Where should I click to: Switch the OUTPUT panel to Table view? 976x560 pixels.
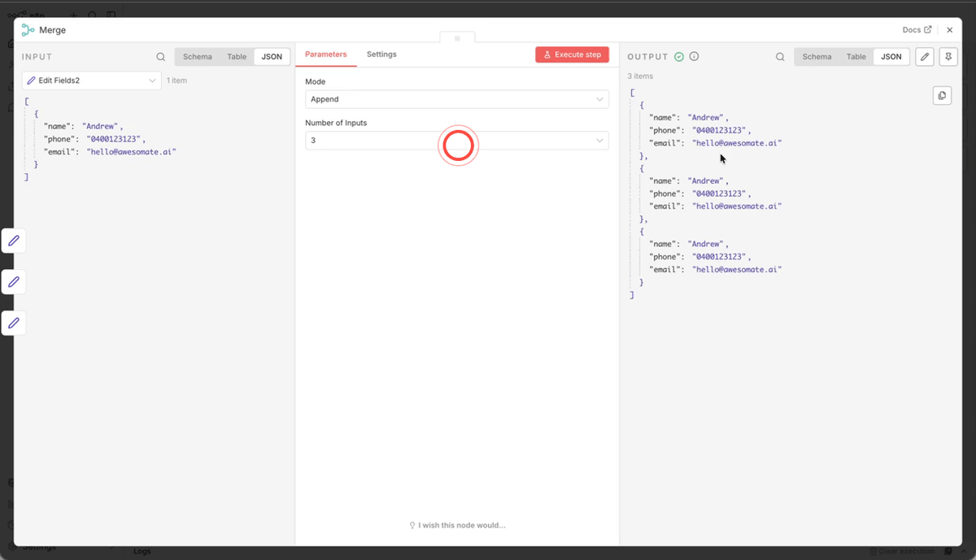(856, 57)
